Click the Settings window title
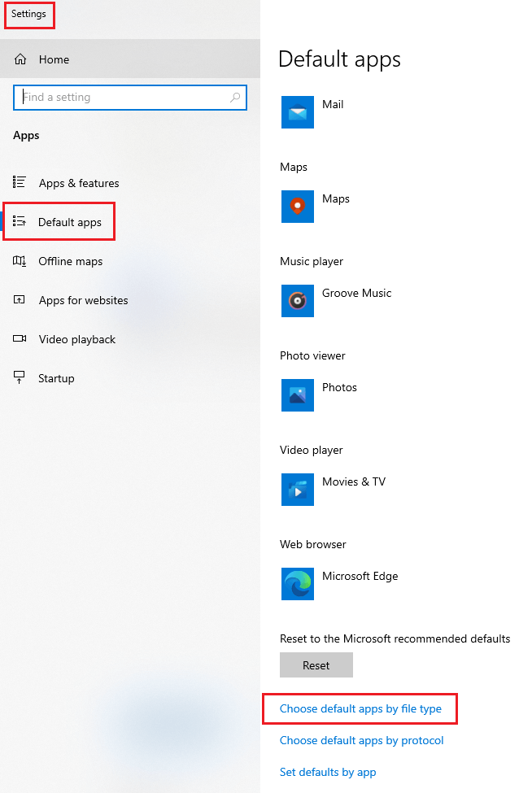 tap(28, 14)
